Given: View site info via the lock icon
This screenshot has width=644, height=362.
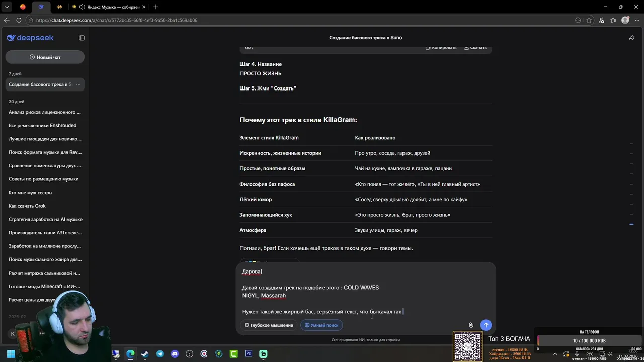Looking at the screenshot, I should click(31, 20).
